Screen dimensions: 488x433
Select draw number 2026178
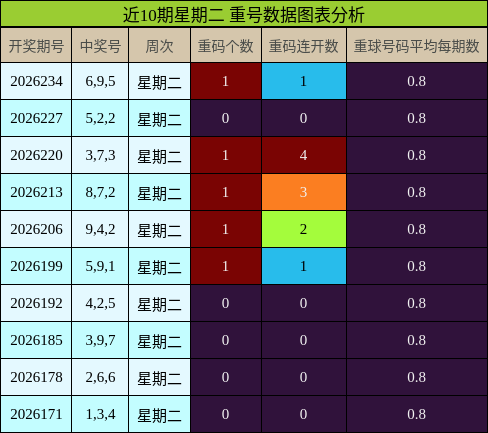coord(36,377)
